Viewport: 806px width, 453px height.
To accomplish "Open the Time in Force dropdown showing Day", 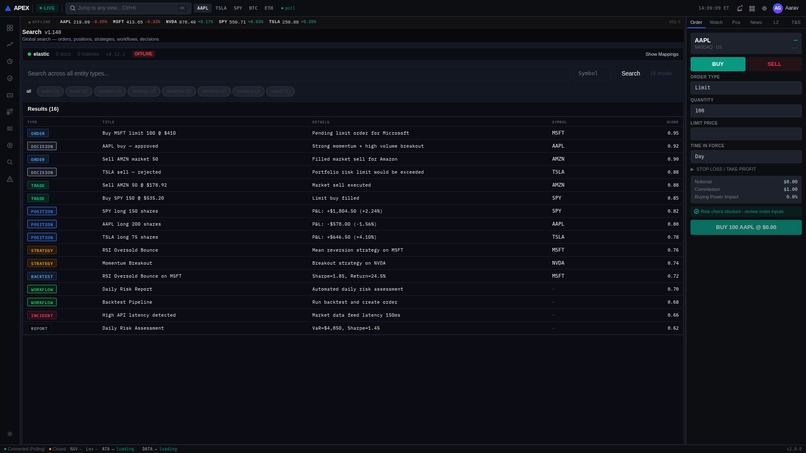I will pyautogui.click(x=746, y=156).
